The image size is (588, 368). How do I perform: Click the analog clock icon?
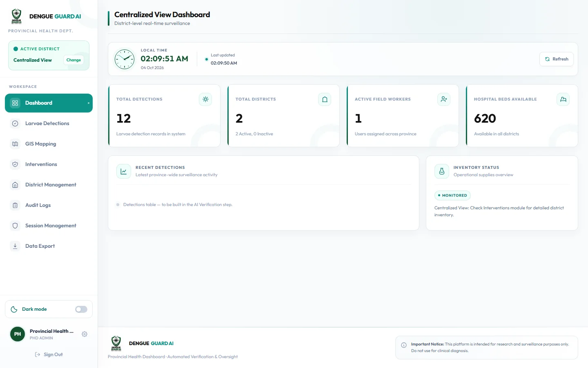point(125,59)
